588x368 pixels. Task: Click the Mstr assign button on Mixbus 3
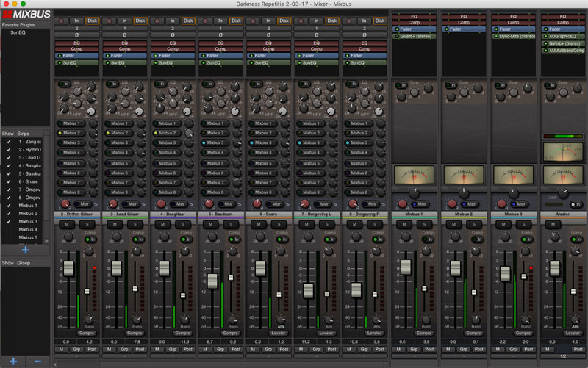tap(518, 204)
